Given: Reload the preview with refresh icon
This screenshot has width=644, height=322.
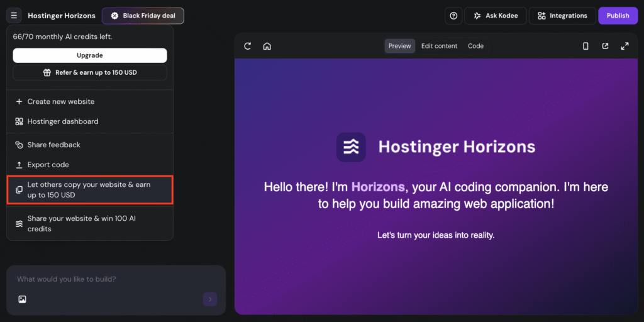Looking at the screenshot, I should tap(247, 46).
